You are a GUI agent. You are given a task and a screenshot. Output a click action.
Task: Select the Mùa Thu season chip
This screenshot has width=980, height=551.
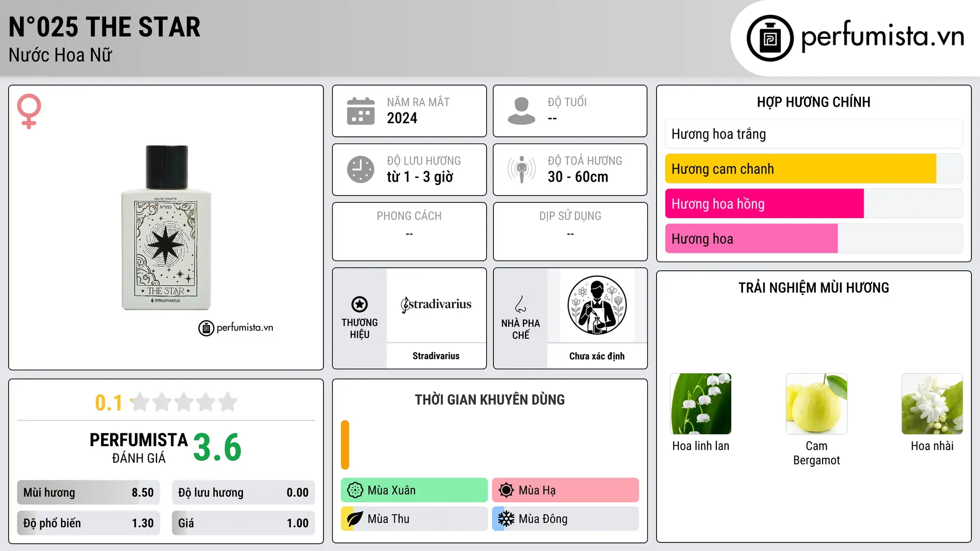pyautogui.click(x=414, y=519)
